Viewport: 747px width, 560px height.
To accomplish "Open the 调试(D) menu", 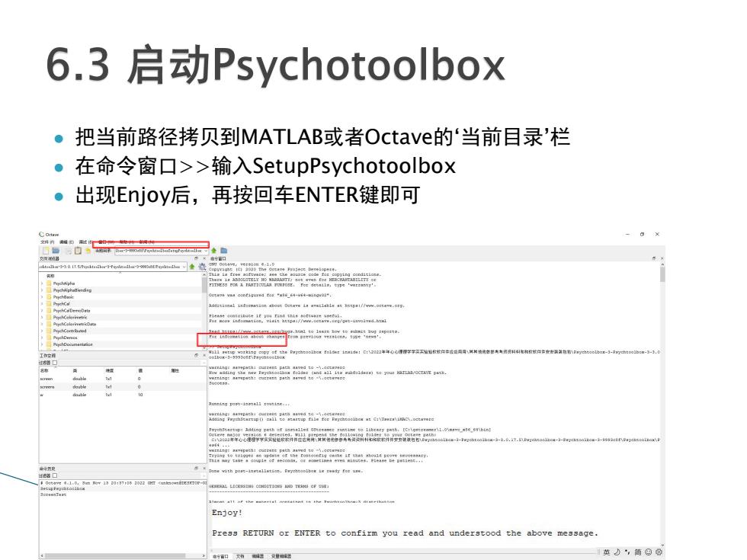I will pos(85,242).
